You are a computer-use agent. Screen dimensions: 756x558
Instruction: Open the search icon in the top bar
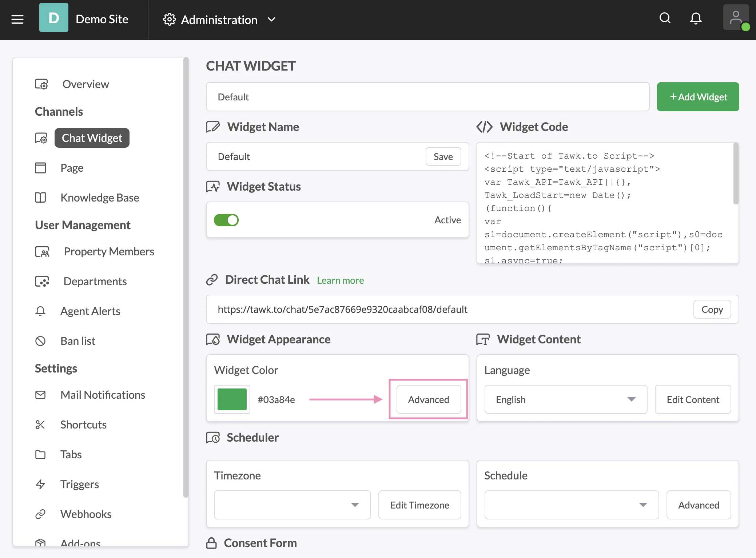(x=665, y=18)
